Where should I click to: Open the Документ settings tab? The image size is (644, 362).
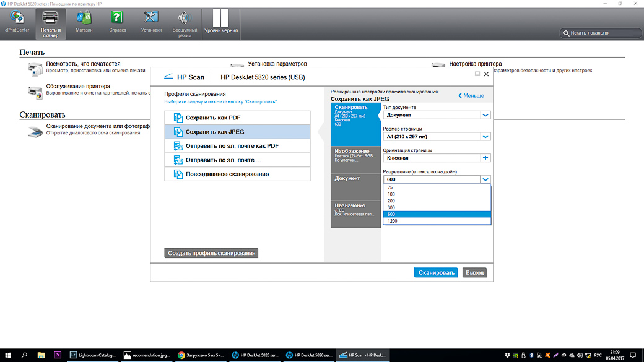point(355,187)
